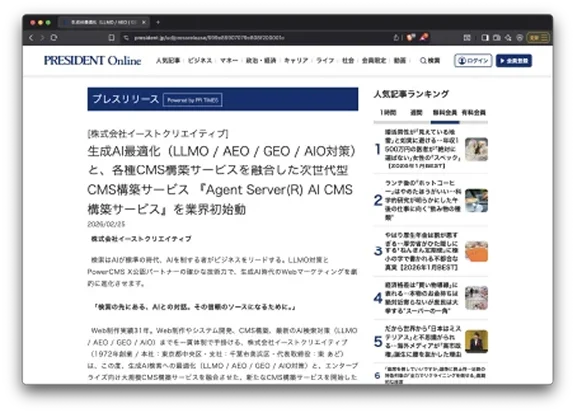Open site settings icon beside the URL

(126, 37)
